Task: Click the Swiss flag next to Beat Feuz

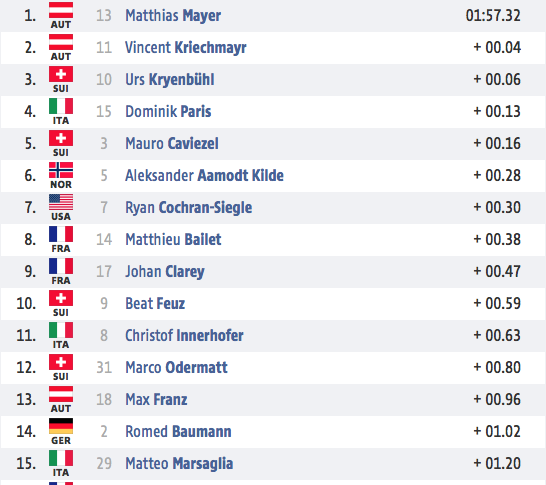Action: pyautogui.click(x=61, y=298)
